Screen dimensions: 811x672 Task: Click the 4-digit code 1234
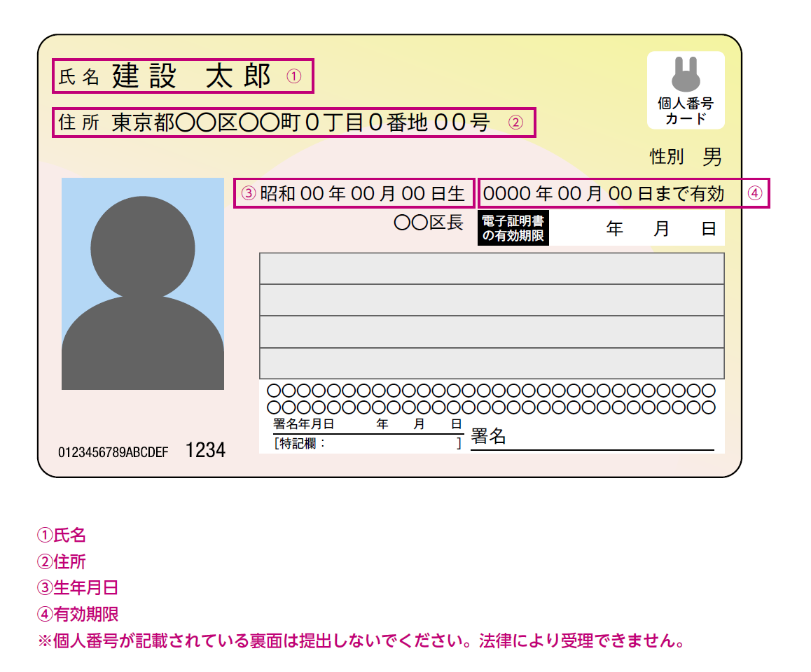click(x=205, y=450)
